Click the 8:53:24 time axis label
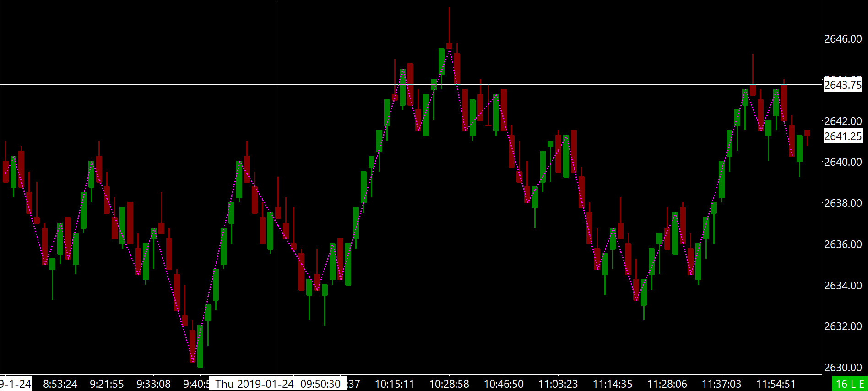 click(60, 384)
